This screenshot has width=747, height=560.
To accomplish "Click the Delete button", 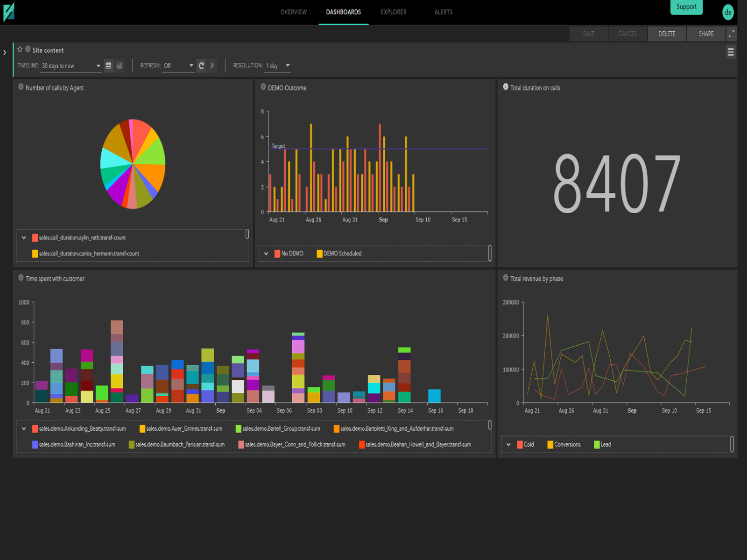I will point(667,34).
